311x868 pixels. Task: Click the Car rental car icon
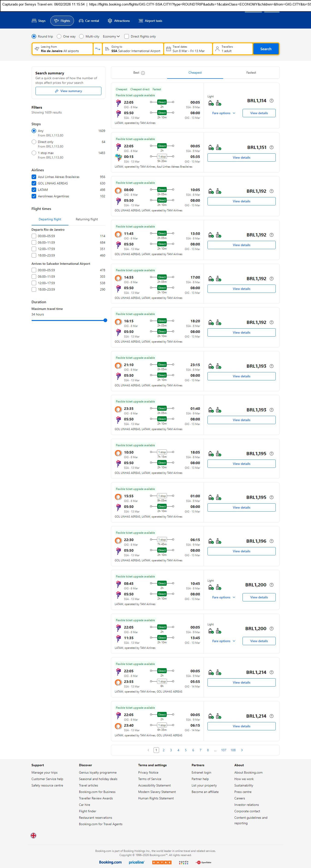[81, 21]
